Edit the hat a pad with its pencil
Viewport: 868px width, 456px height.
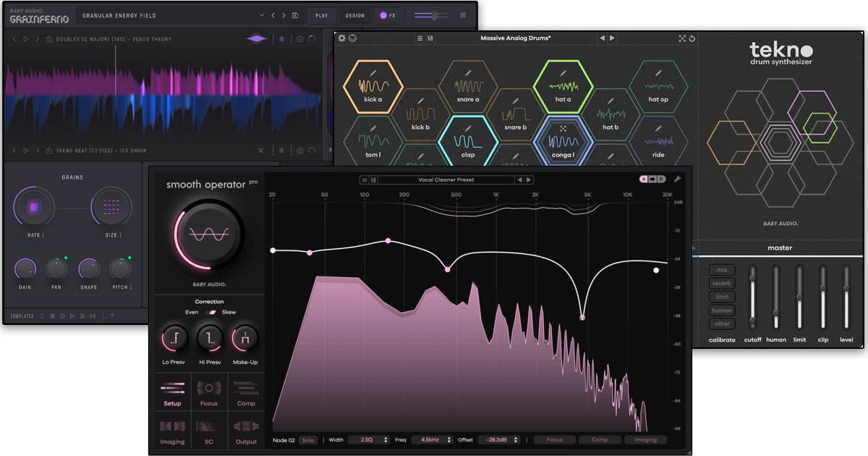tap(562, 72)
